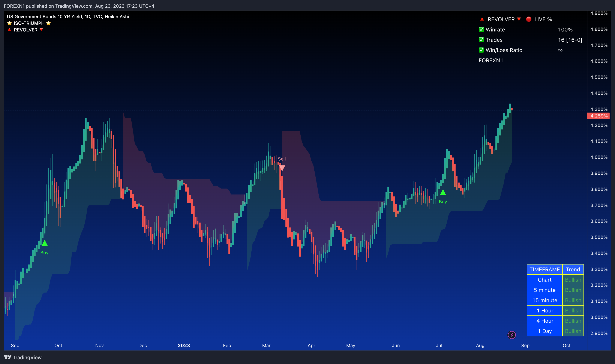Click the TradingView.com publication header text

click(79, 6)
